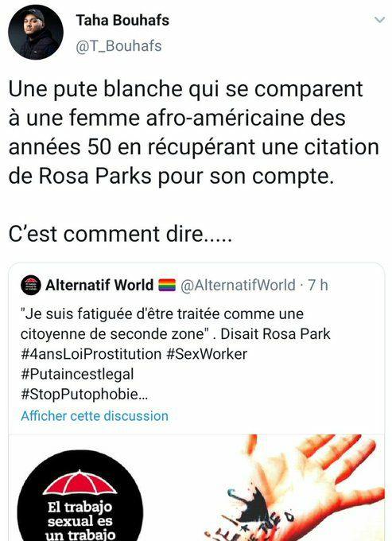The width and height of the screenshot is (392, 541).
Task: Open the Alternatif World avatar icon
Action: click(x=31, y=285)
